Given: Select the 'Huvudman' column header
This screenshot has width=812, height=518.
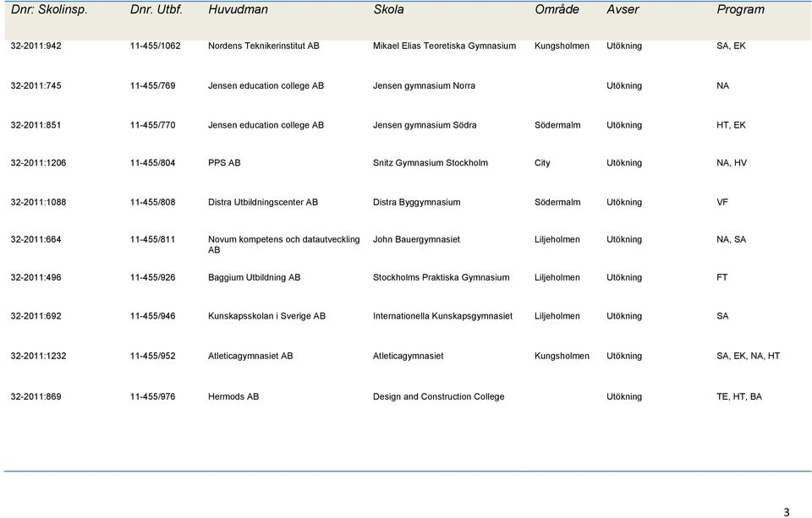Looking at the screenshot, I should click(x=239, y=10).
